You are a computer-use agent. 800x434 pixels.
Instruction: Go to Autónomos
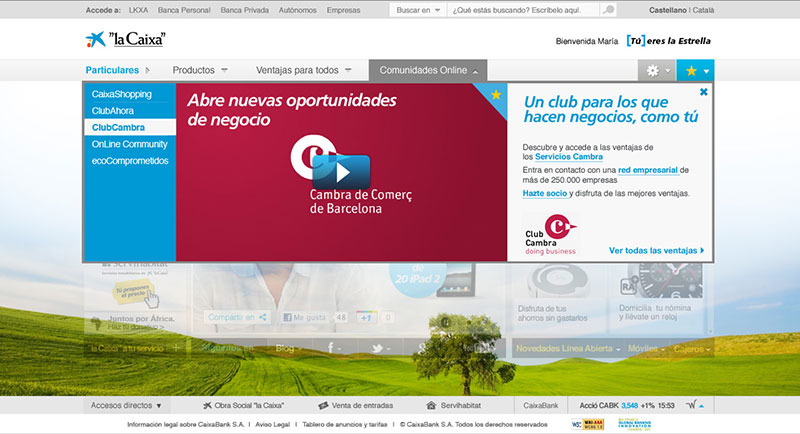[x=297, y=10]
